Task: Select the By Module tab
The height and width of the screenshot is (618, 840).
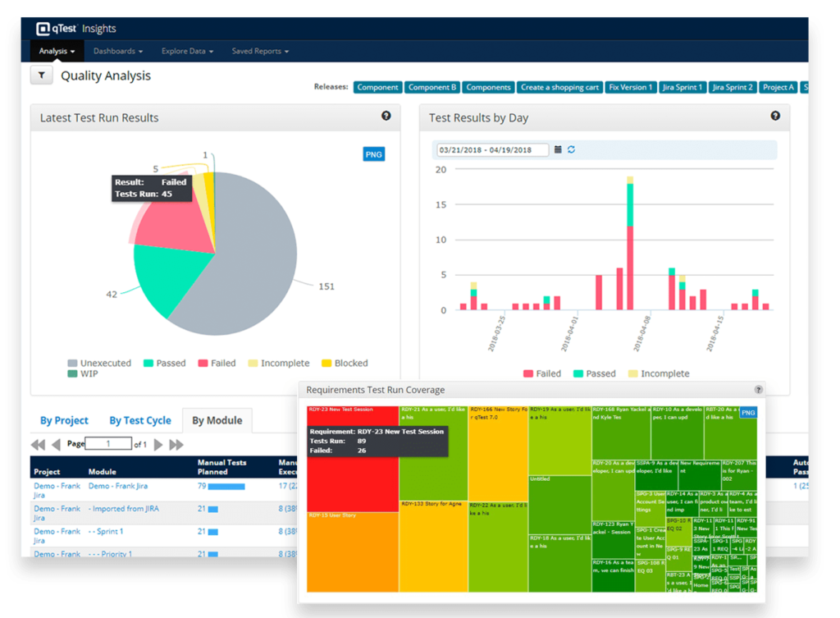Action: (x=217, y=420)
